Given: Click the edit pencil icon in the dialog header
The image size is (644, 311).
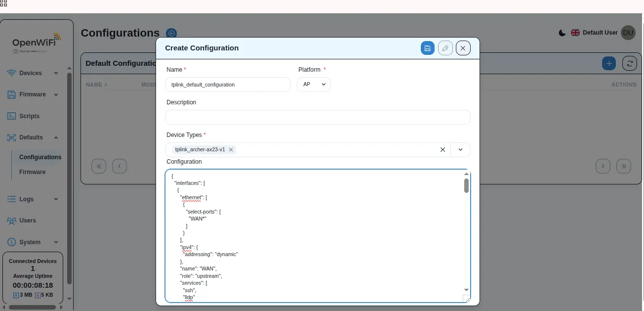Looking at the screenshot, I should (445, 48).
